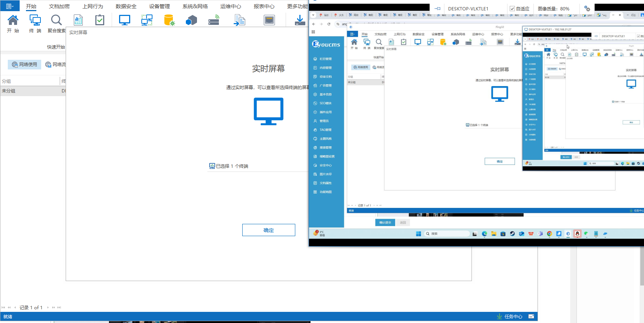Click the WeChat icon on the remote taskbar

(x=586, y=234)
